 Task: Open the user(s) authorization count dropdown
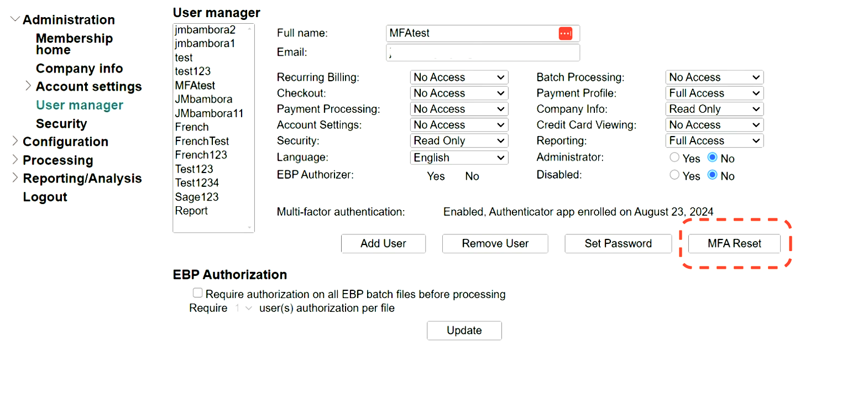[242, 308]
